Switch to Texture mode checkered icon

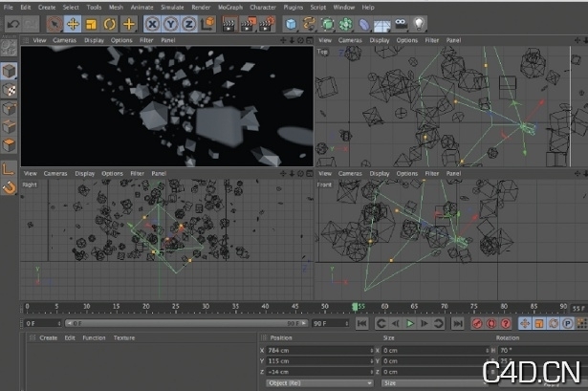tap(9, 90)
